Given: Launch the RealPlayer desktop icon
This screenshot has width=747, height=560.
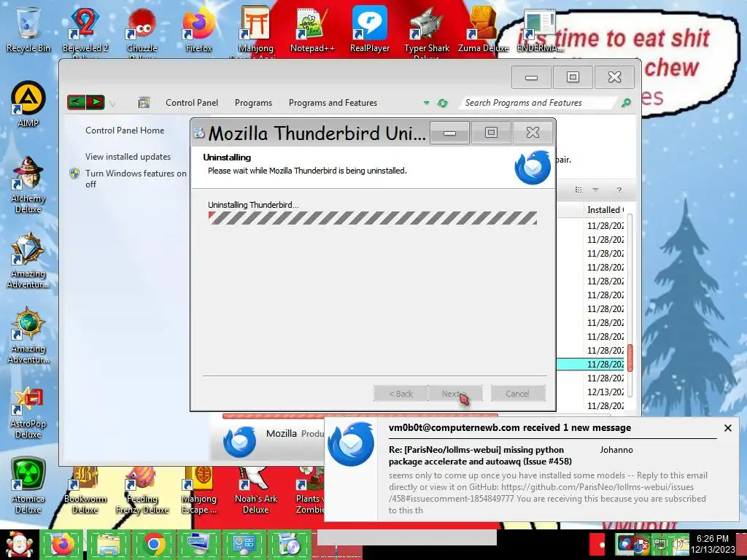Looking at the screenshot, I should tap(370, 29).
